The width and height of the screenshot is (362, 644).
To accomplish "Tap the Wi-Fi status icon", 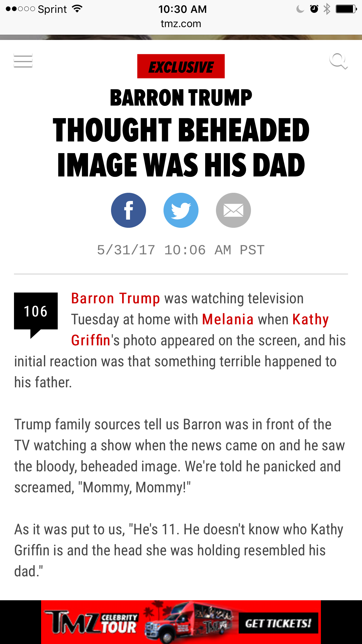I will point(77,9).
